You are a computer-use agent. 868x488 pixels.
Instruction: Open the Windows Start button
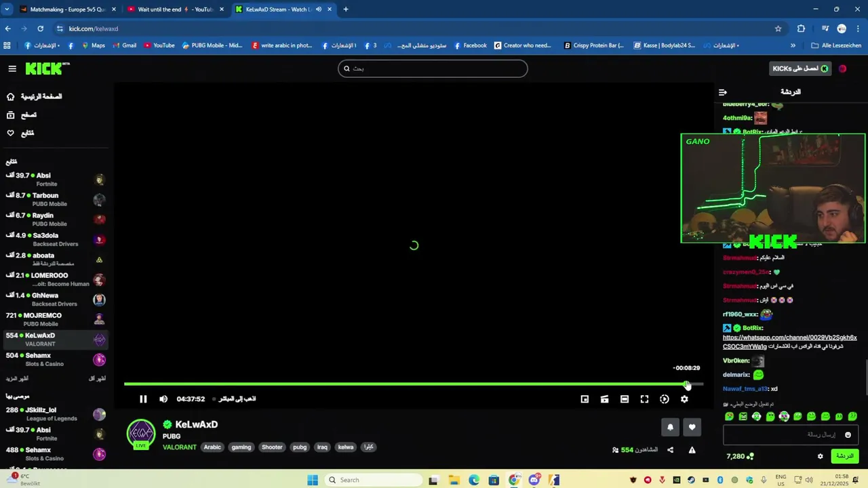(313, 480)
